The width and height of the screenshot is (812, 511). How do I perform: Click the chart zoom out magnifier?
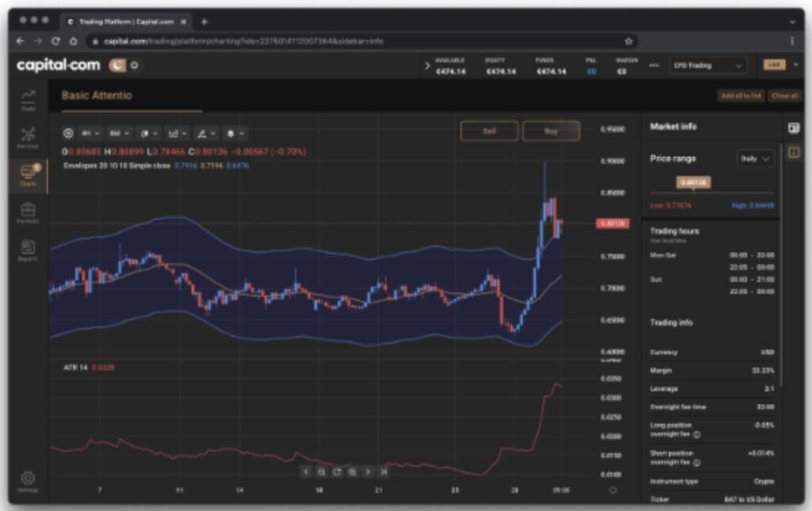click(x=321, y=471)
